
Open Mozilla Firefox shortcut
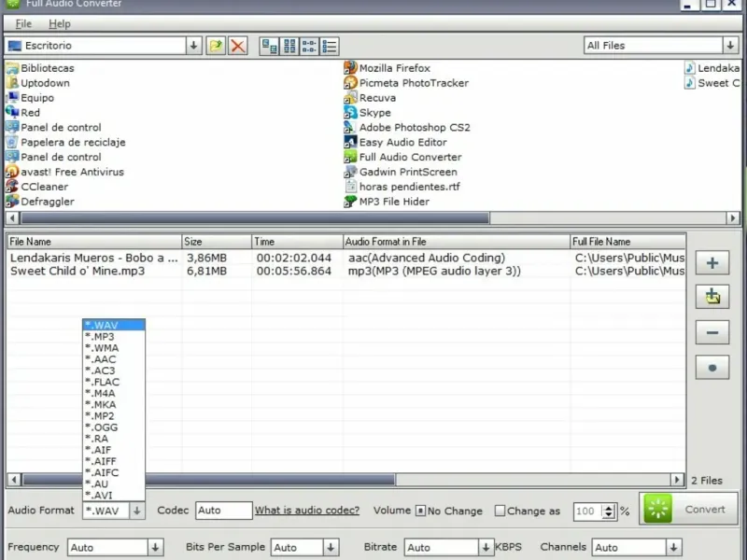tap(387, 68)
